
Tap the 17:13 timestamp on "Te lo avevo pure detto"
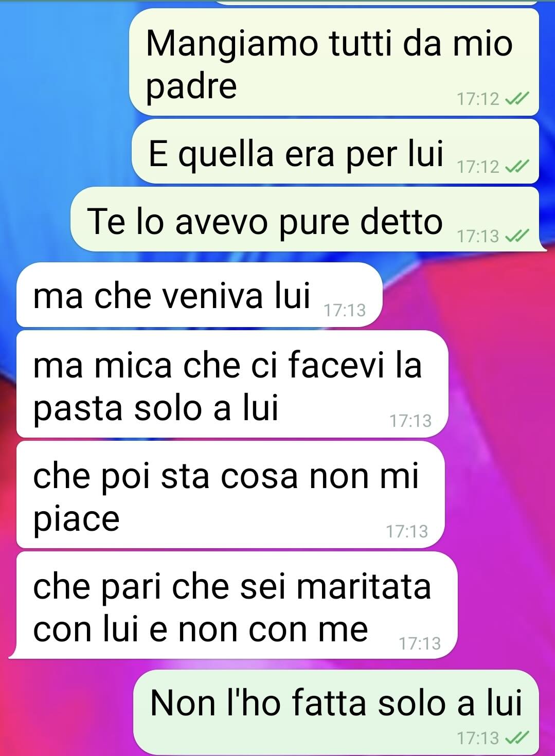[478, 236]
